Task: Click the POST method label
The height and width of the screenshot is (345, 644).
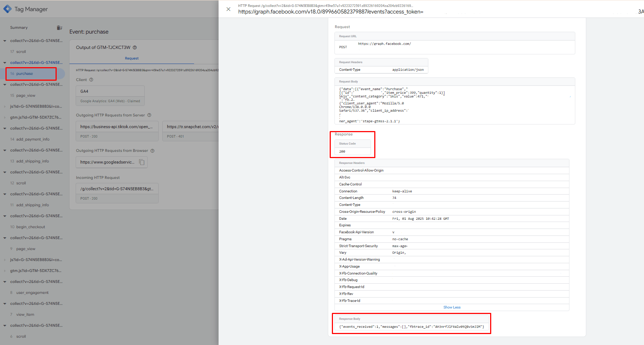Action: click(343, 47)
